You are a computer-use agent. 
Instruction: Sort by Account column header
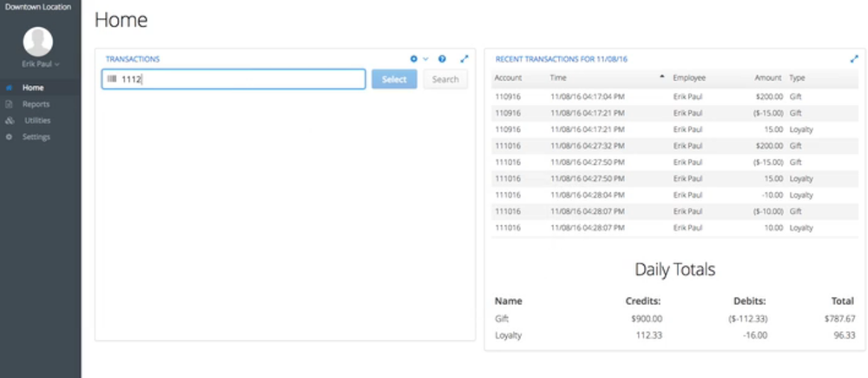click(508, 77)
